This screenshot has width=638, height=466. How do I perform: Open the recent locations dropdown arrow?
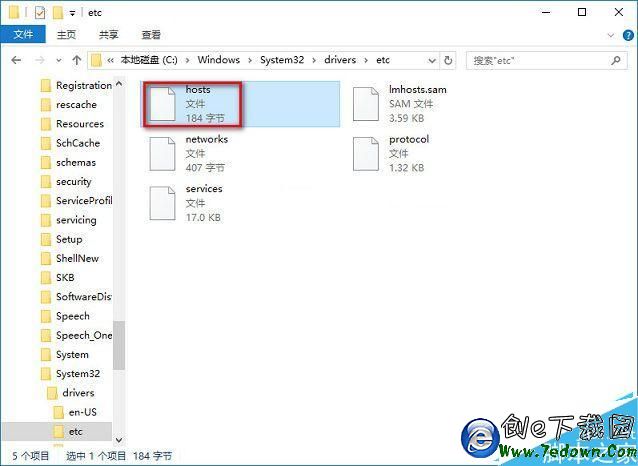click(x=59, y=61)
